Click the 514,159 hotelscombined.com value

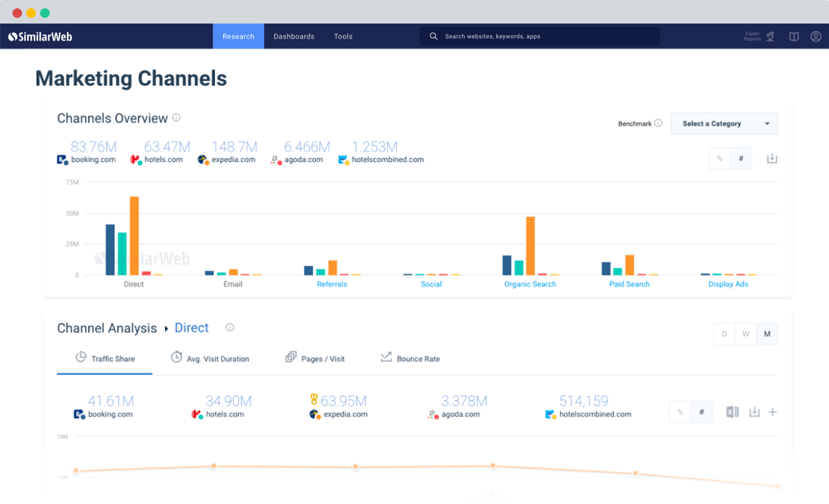584,401
